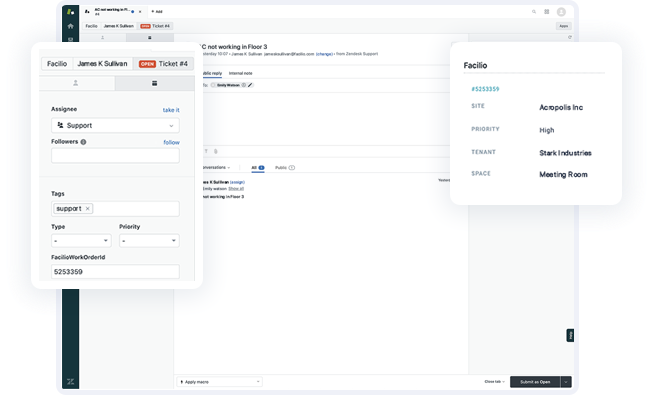
Task: Click the Apps button at top right
Action: 563,26
